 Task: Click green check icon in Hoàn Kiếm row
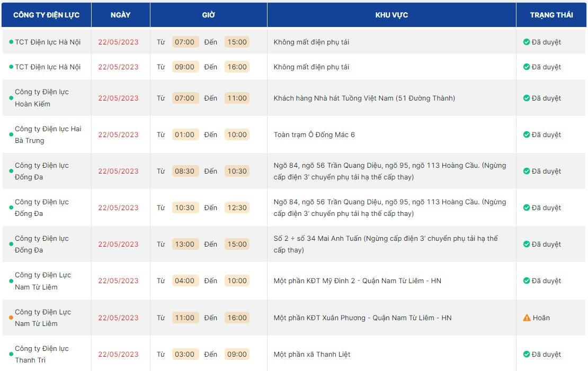click(x=527, y=98)
